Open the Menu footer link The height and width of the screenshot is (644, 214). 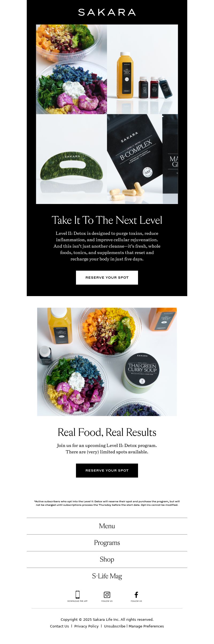[107, 526]
